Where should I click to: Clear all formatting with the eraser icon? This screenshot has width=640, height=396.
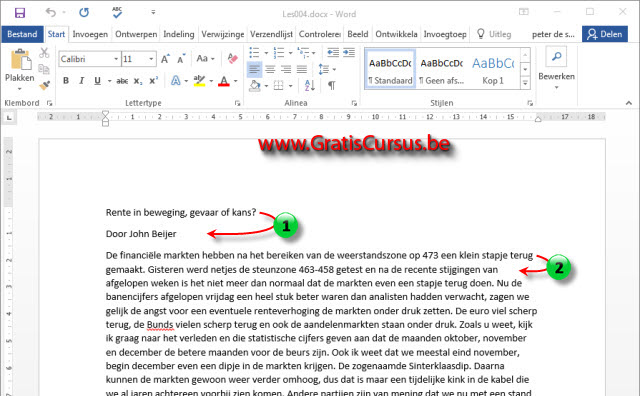tap(232, 59)
